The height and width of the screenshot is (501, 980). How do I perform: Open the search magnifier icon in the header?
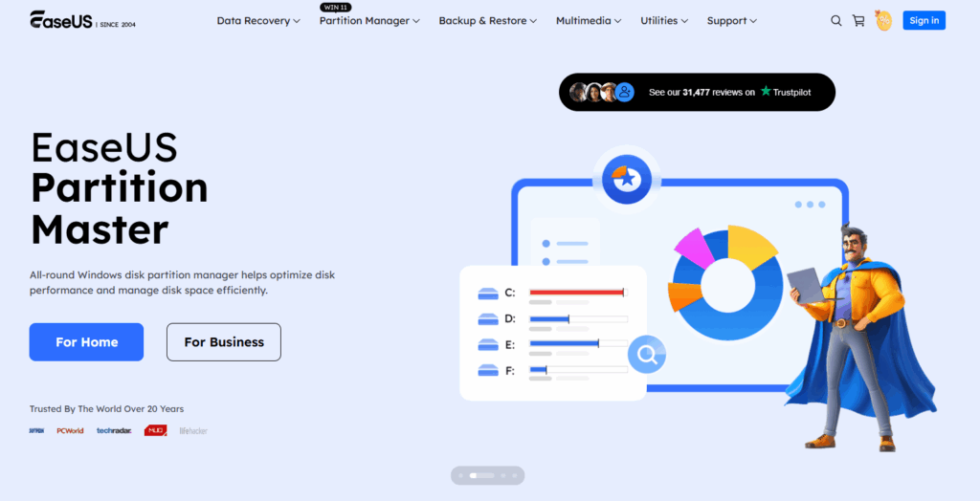[x=835, y=21]
